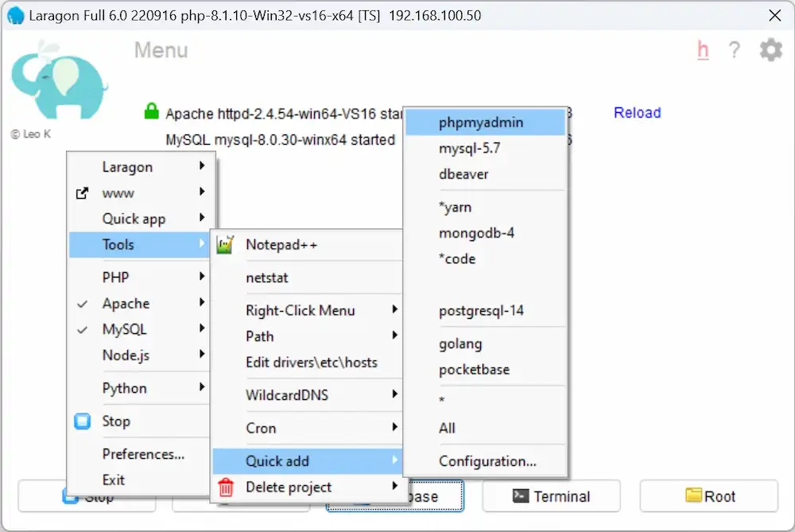Click the Menu heading label

pyautogui.click(x=161, y=50)
